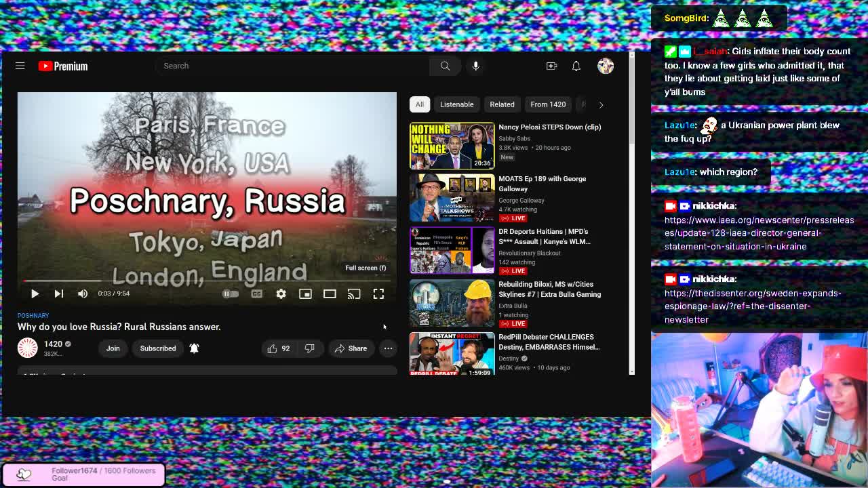The height and width of the screenshot is (488, 868).
Task: Open player settings gear
Action: tap(281, 293)
